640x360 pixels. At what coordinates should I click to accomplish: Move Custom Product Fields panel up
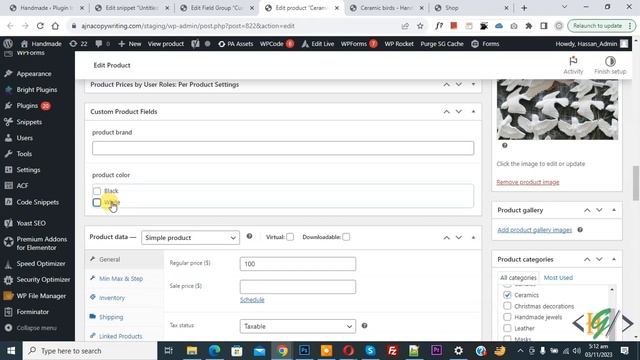[447, 111]
